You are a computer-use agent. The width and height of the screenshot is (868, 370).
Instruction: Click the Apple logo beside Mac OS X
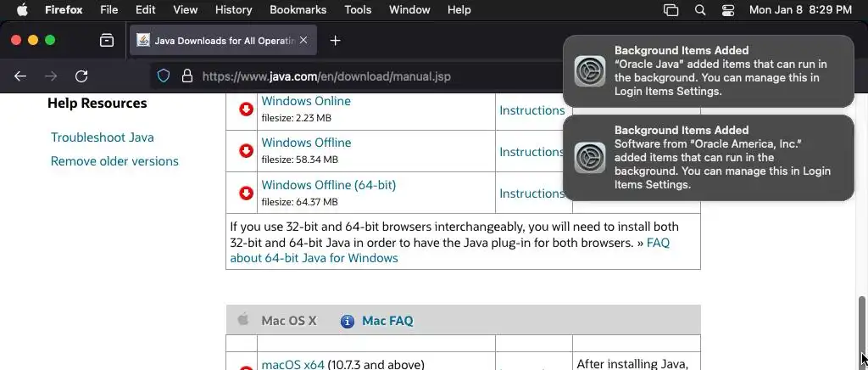click(x=243, y=320)
